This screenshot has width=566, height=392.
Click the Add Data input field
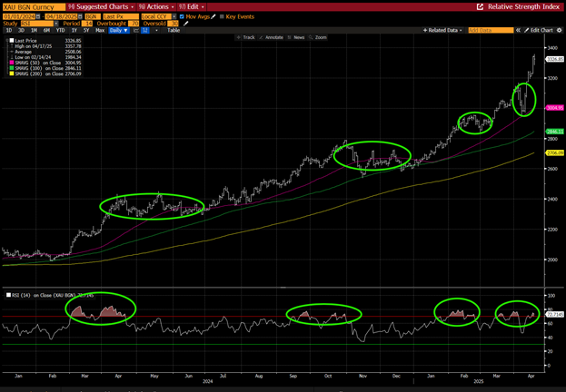(x=491, y=30)
